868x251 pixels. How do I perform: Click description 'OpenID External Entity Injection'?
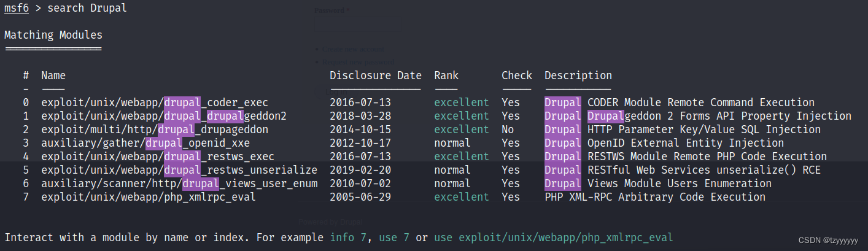point(686,143)
